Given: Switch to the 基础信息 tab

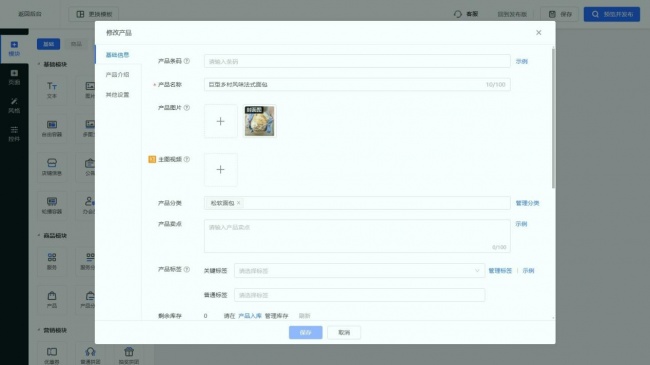Looking at the screenshot, I should tap(118, 55).
